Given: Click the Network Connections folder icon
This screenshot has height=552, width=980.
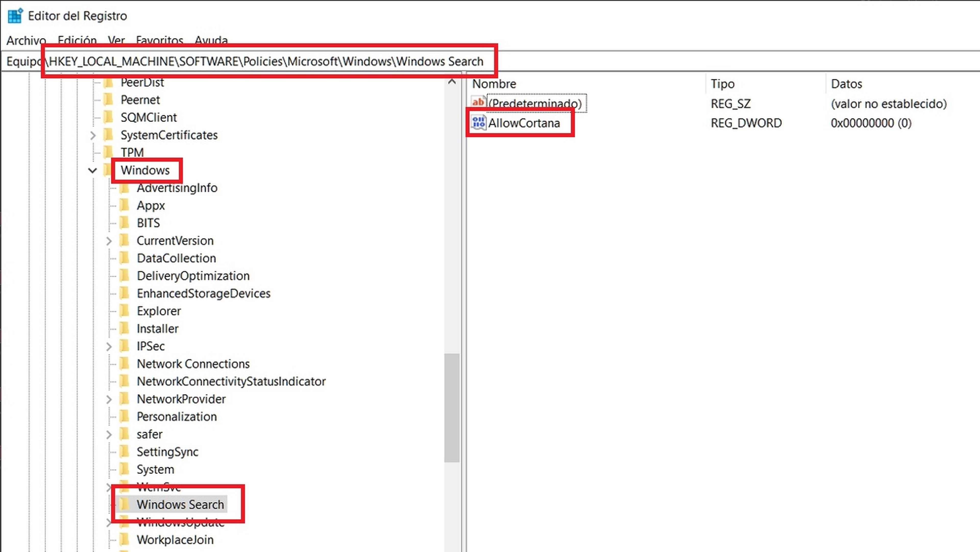Looking at the screenshot, I should point(124,364).
